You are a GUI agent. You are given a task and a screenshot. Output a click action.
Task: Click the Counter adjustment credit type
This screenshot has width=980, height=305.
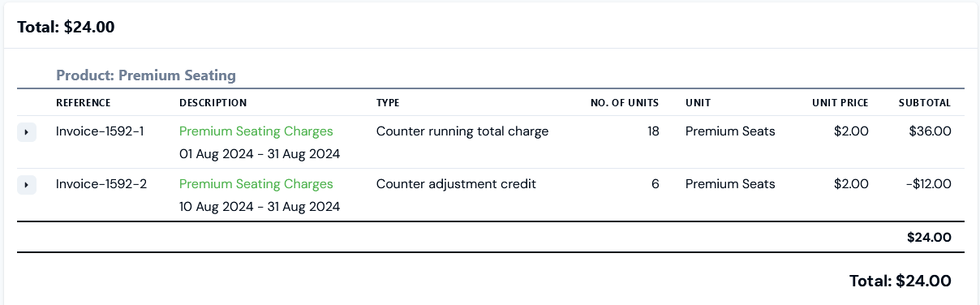(x=456, y=184)
